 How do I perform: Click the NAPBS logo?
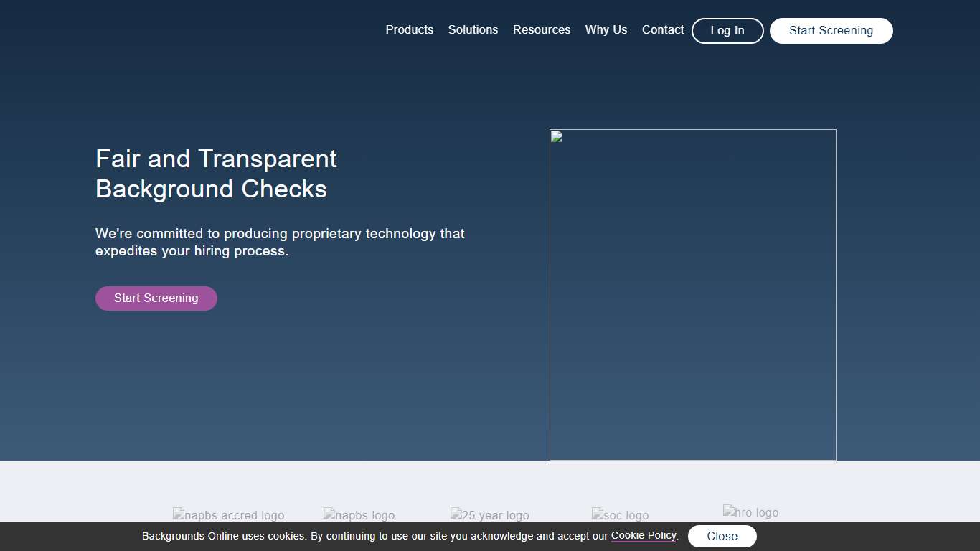(x=359, y=515)
